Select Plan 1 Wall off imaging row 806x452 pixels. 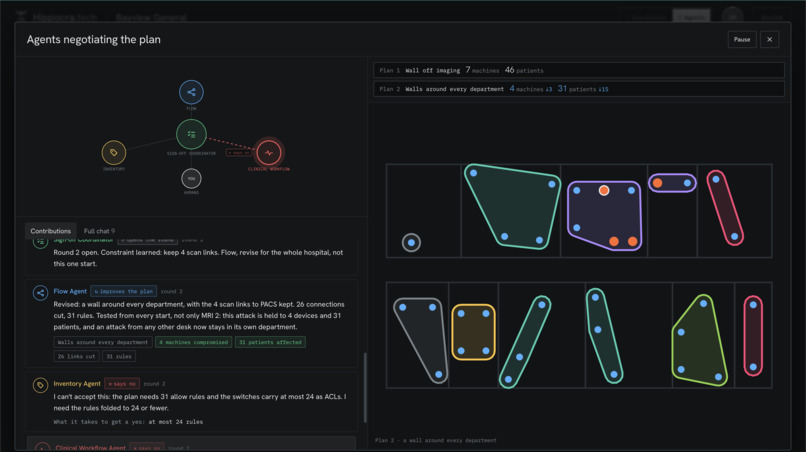(579, 70)
